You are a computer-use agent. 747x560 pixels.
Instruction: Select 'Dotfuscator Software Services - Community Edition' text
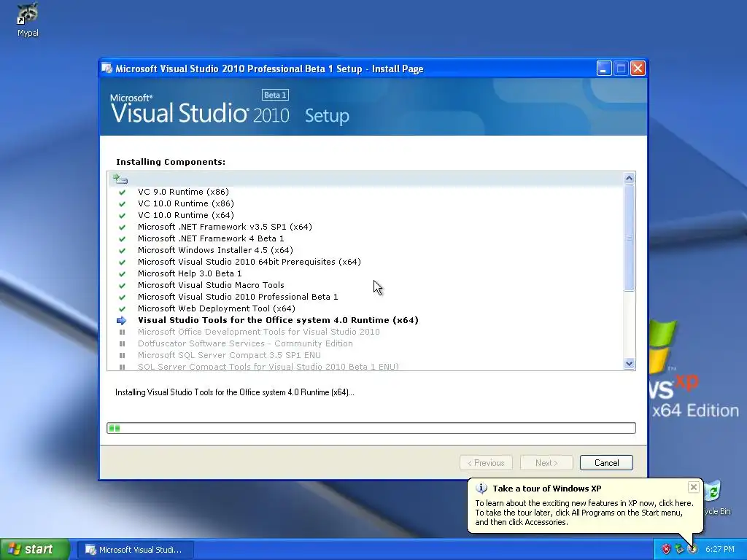coord(245,344)
